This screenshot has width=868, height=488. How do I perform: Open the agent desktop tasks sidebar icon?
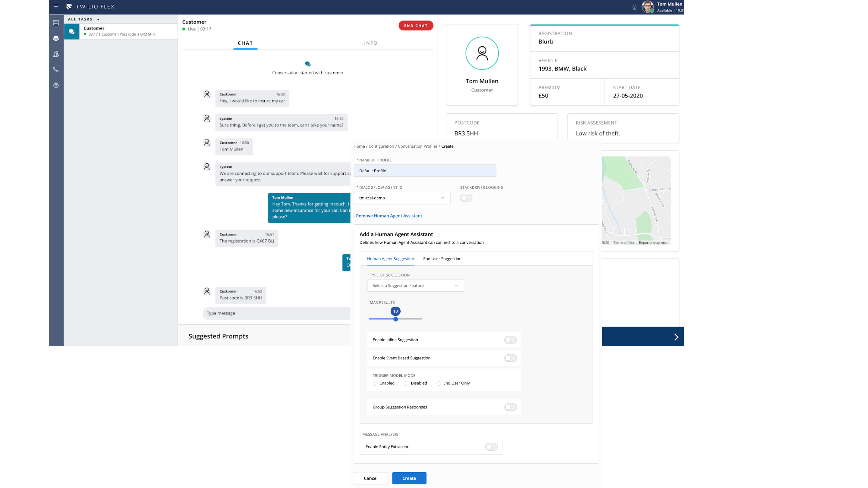[x=56, y=23]
